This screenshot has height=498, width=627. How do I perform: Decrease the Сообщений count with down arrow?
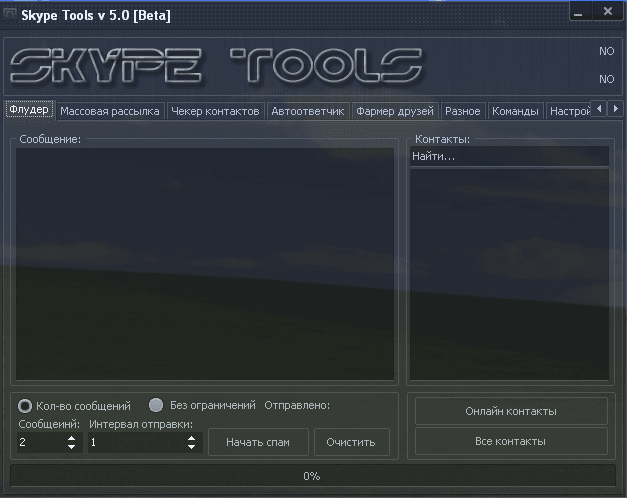click(x=72, y=446)
